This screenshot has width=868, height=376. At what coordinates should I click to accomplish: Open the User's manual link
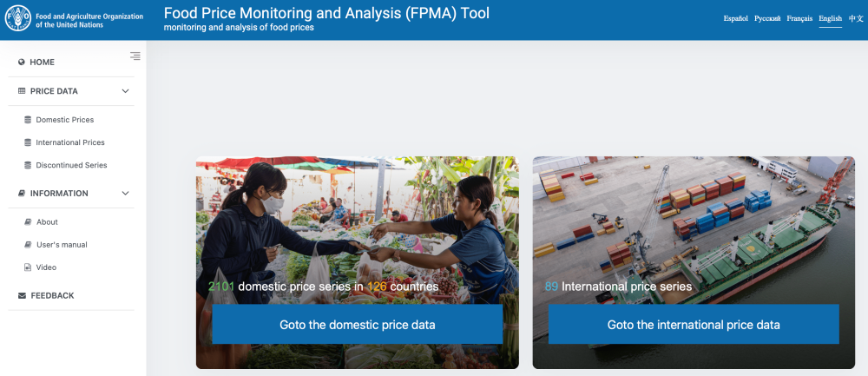point(62,245)
